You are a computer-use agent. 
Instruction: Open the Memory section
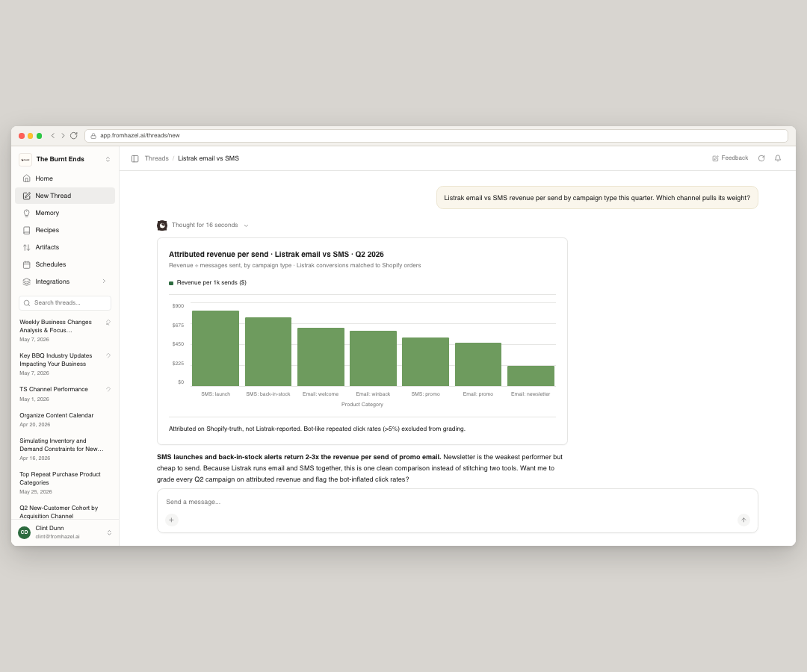(65, 213)
